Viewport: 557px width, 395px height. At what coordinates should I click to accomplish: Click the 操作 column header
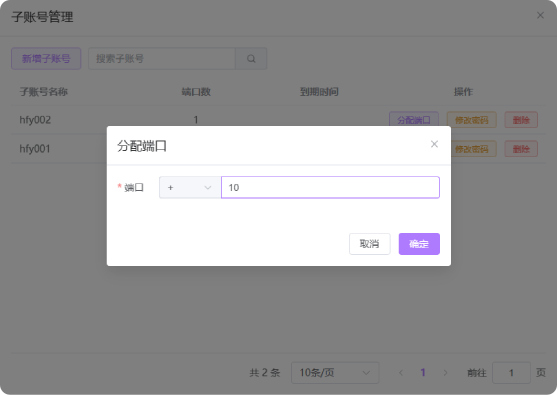click(x=463, y=92)
